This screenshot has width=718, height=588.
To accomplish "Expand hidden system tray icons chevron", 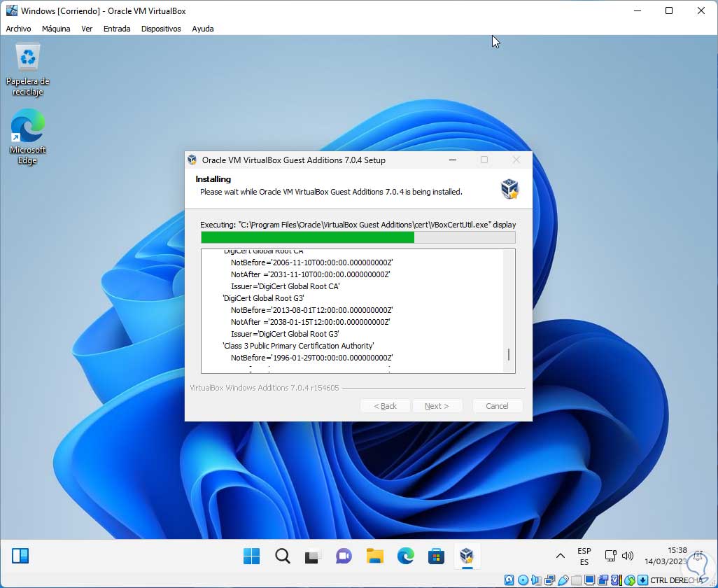I will click(x=560, y=556).
